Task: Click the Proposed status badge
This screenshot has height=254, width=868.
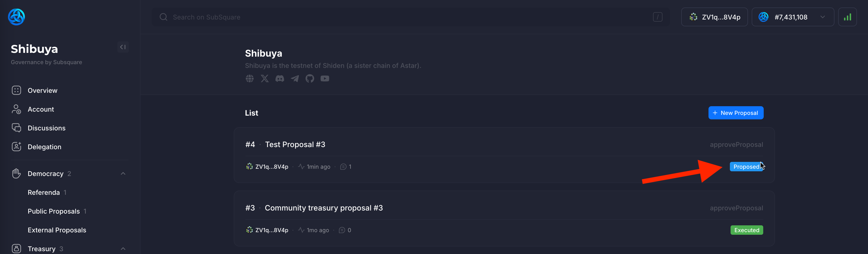Action: point(747,166)
